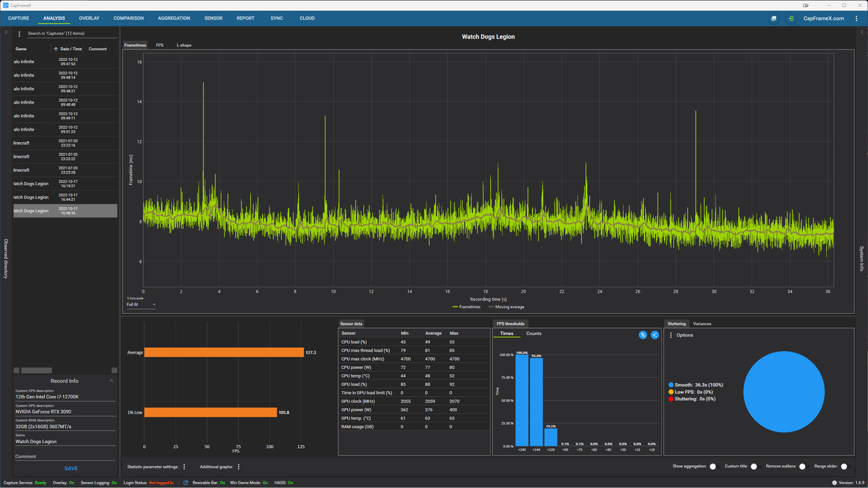
Task: Collapse the Record Info section
Action: (111, 381)
